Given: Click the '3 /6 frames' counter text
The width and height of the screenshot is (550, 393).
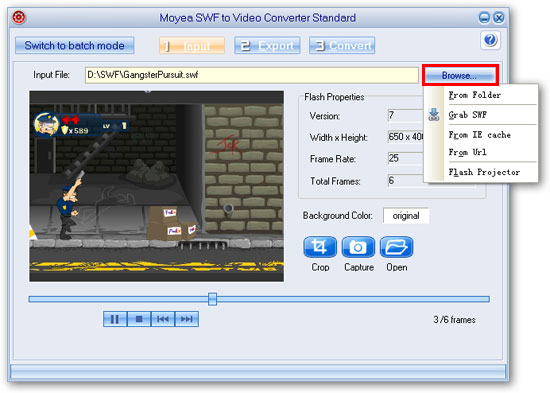Looking at the screenshot, I should [x=454, y=320].
